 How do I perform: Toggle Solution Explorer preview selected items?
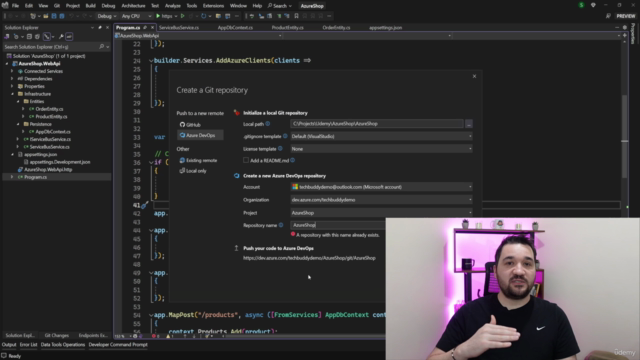point(69,37)
